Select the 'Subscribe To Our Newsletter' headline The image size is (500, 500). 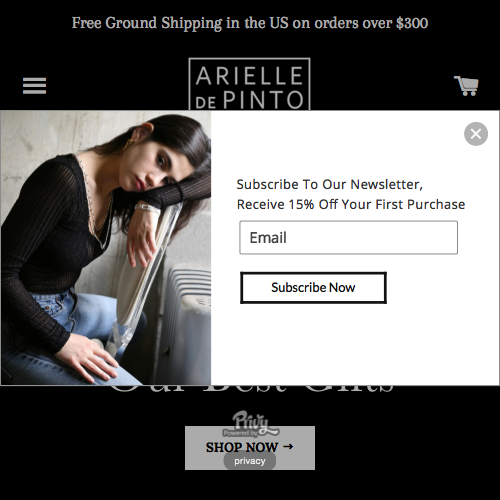pos(330,184)
